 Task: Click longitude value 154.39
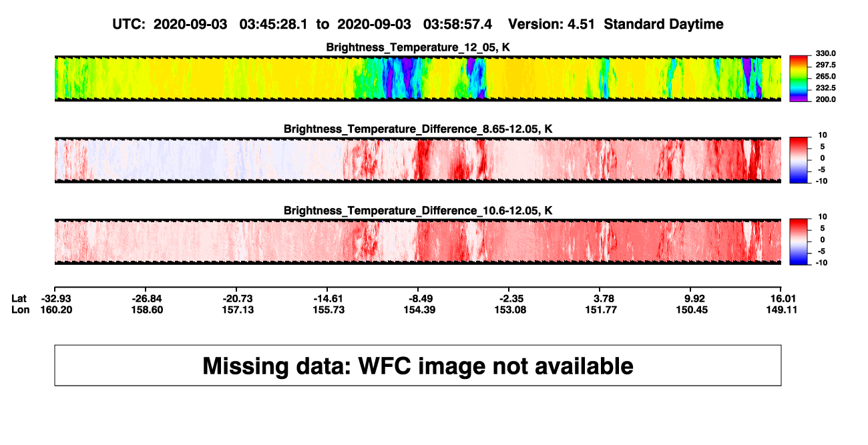pyautogui.click(x=421, y=310)
